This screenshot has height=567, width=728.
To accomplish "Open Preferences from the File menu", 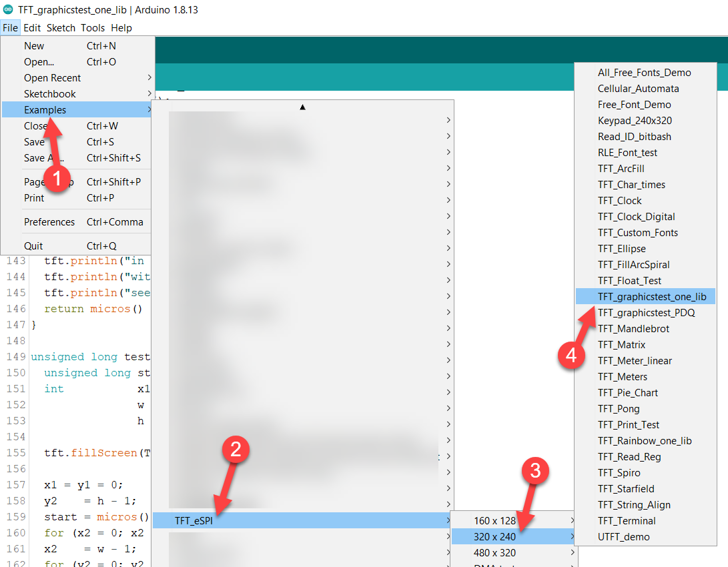I will (x=77, y=222).
